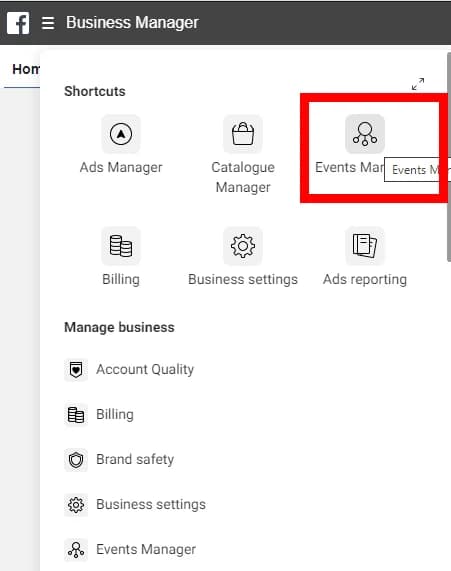Open Billing under Manage business
Viewport: 451px width, 571px height.
click(115, 414)
